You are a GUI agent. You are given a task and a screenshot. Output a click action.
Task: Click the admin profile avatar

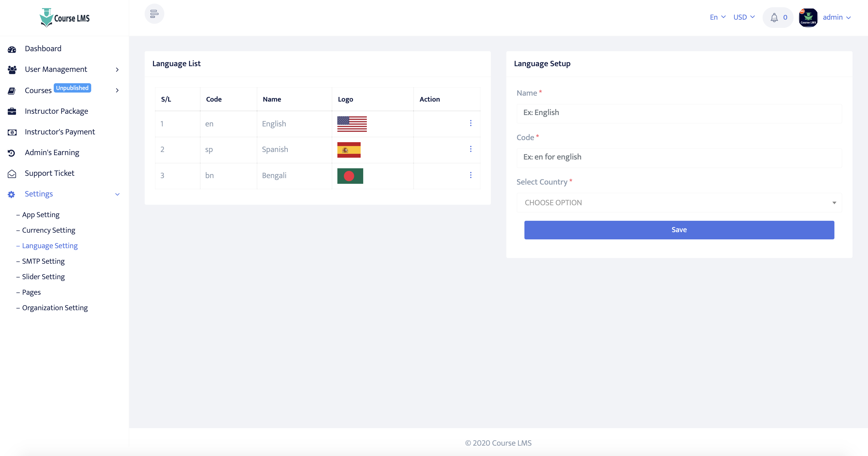808,17
